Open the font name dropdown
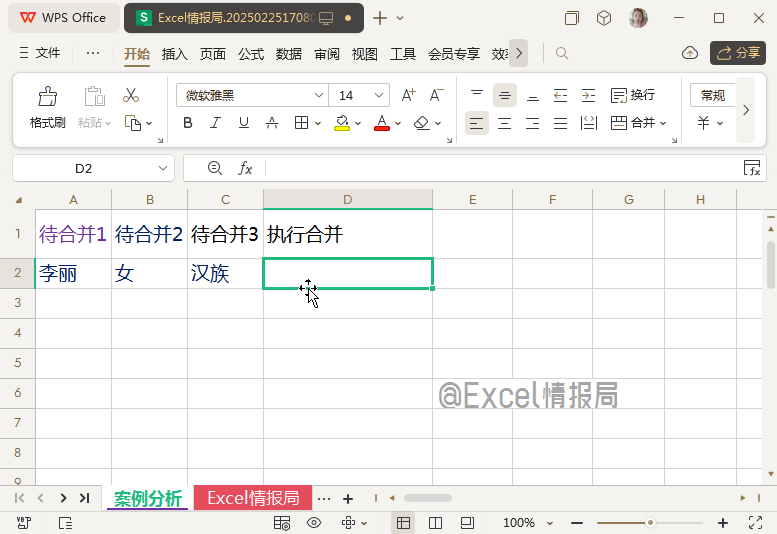 [x=319, y=95]
